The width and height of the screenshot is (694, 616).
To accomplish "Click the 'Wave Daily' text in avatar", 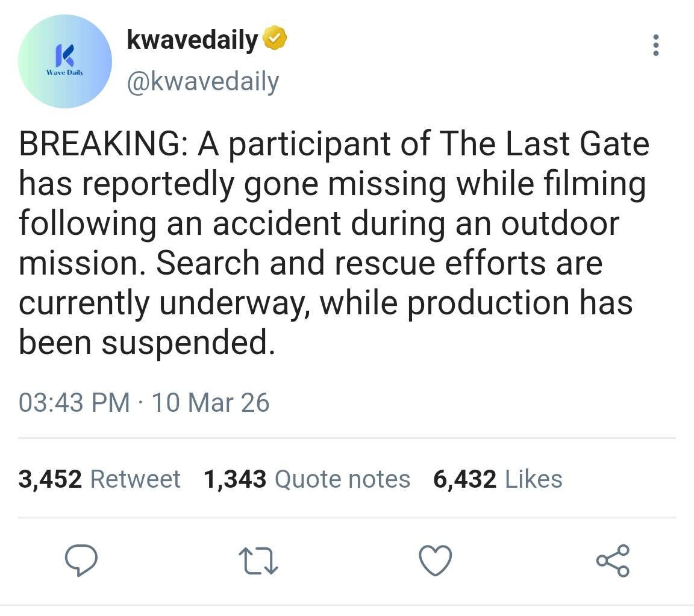I will (x=65, y=72).
